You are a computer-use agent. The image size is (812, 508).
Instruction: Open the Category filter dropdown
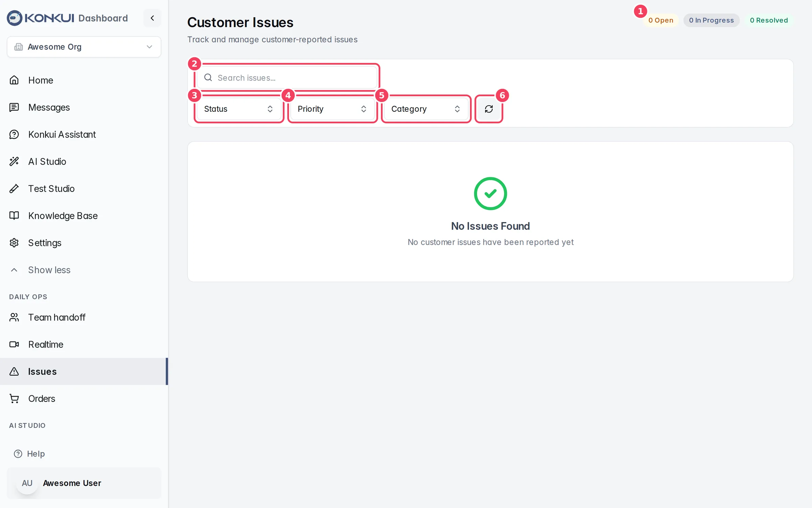click(x=426, y=109)
